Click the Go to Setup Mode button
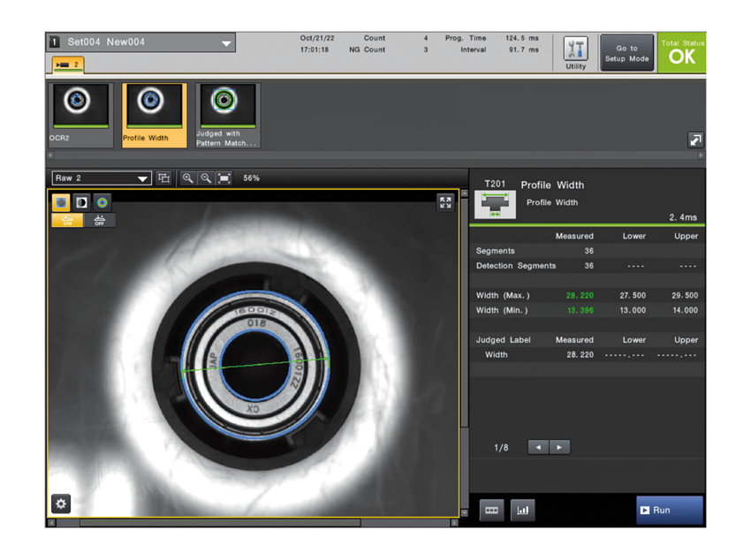This screenshot has width=751, height=560. [626, 53]
